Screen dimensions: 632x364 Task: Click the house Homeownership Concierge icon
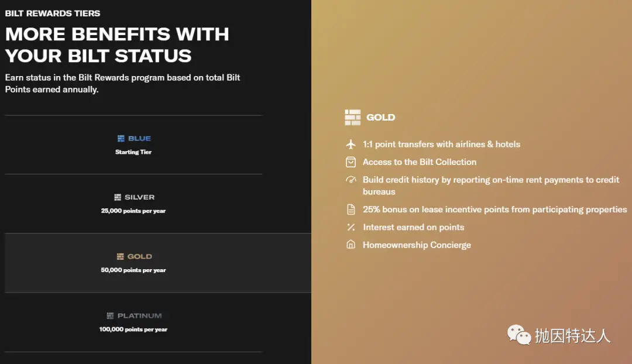[x=351, y=245]
